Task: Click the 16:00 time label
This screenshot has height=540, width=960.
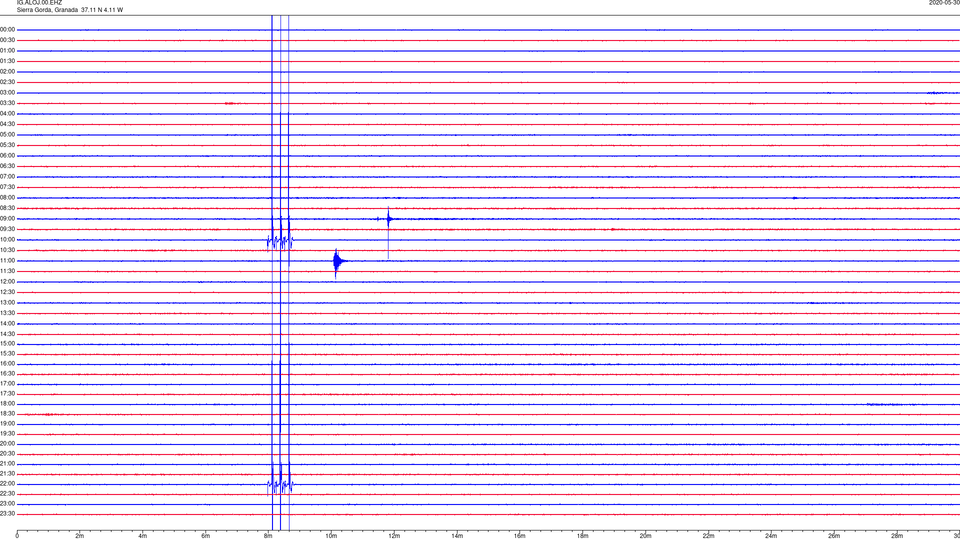Action: pos(8,364)
